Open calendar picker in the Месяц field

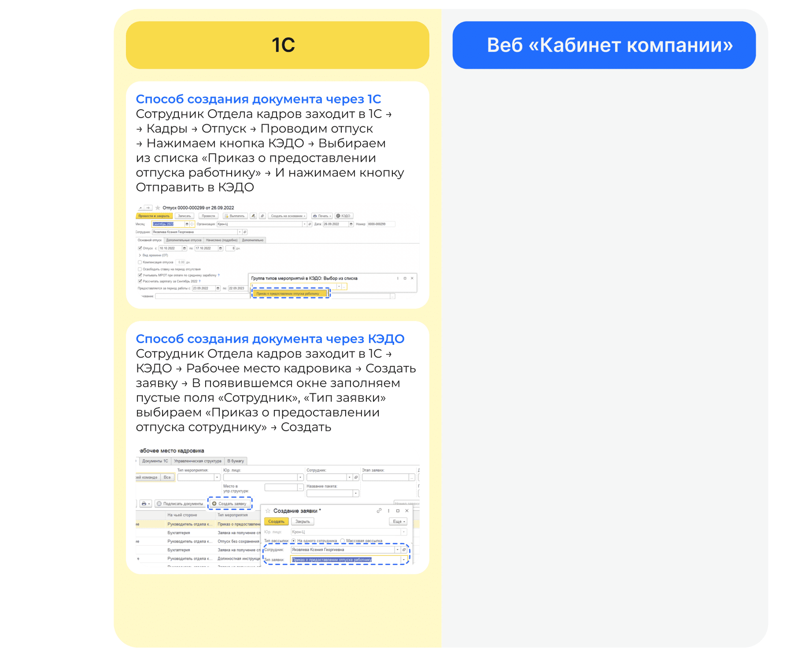click(187, 224)
